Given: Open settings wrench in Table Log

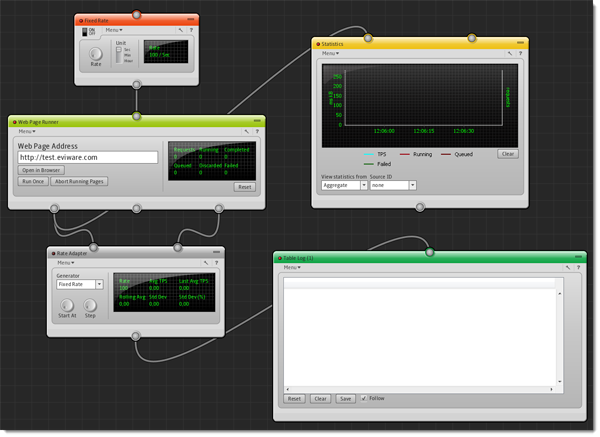Looking at the screenshot, I should pyautogui.click(x=568, y=267).
